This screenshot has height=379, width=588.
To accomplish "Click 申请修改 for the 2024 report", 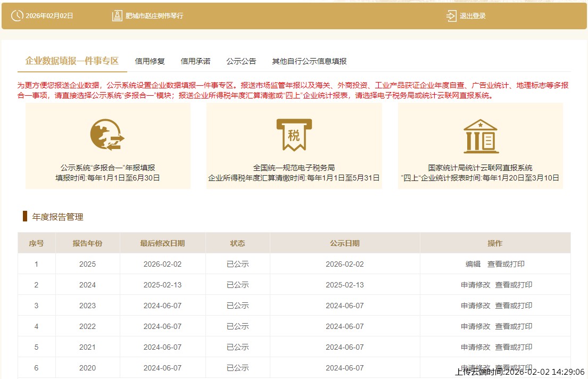I will 476,285.
